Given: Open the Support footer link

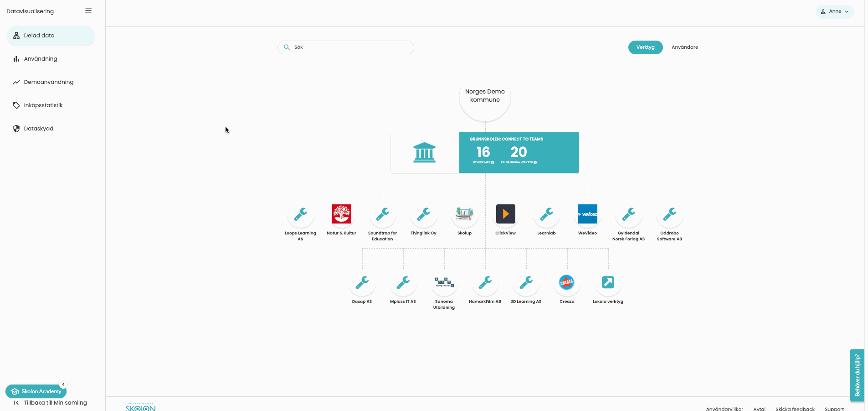Looking at the screenshot, I should (834, 409).
